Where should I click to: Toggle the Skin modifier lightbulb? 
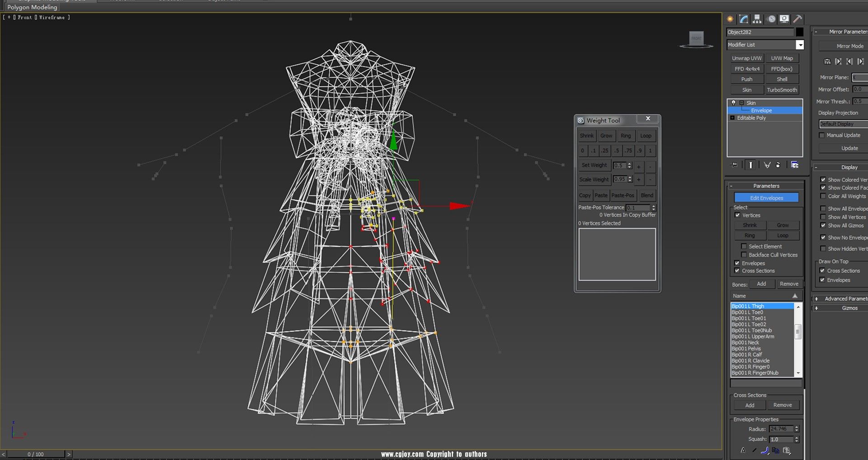point(734,103)
